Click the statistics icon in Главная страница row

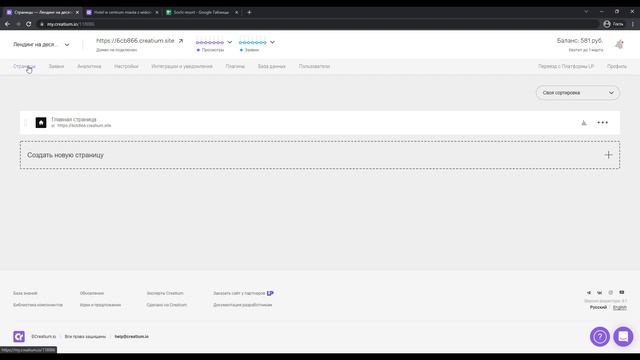[584, 122]
